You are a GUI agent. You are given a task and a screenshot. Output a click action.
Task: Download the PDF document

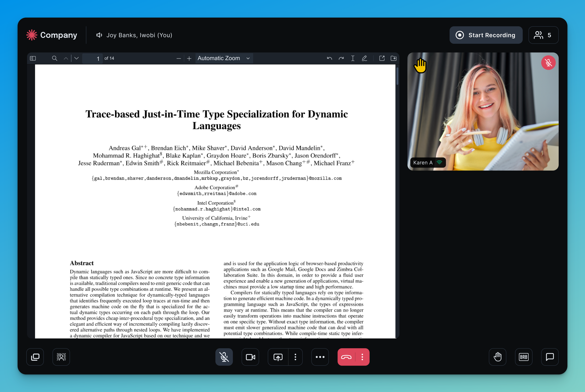click(393, 58)
